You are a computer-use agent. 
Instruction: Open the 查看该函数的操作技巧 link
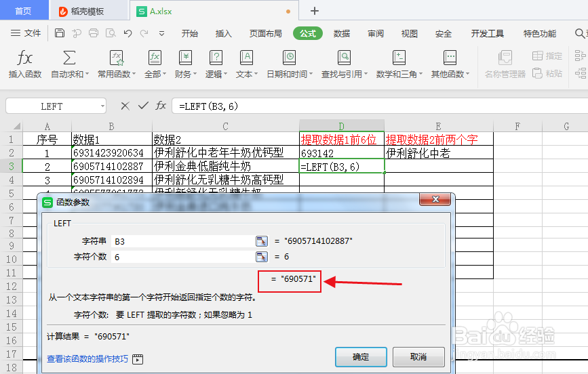[x=87, y=358]
